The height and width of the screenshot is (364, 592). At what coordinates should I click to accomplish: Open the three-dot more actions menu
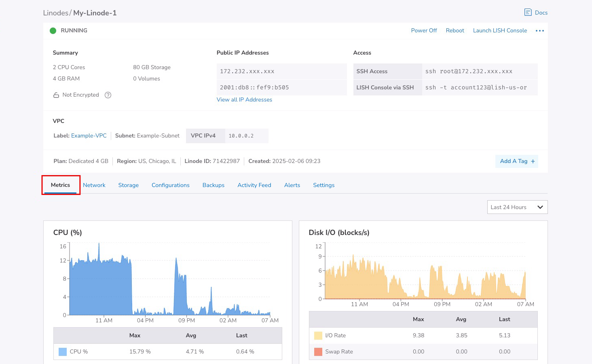point(539,31)
